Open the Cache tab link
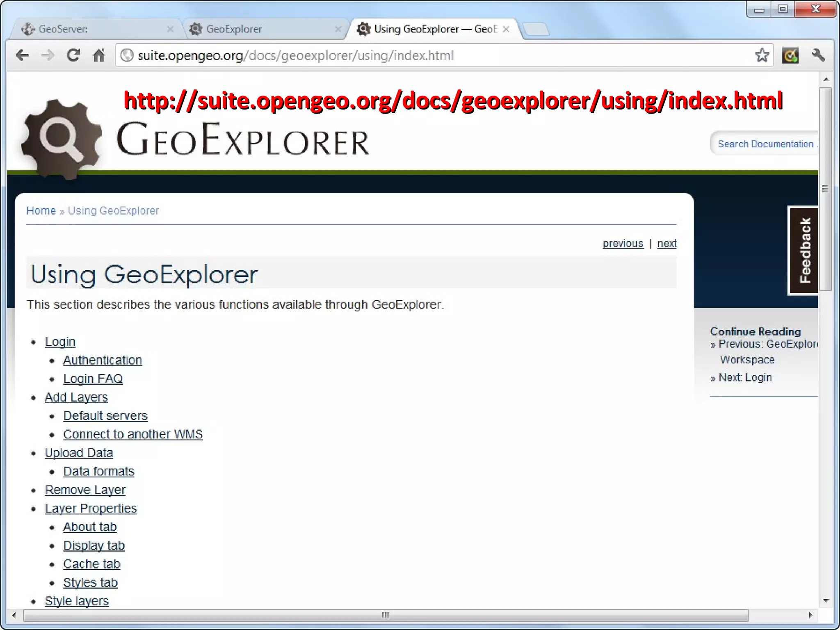 [91, 564]
